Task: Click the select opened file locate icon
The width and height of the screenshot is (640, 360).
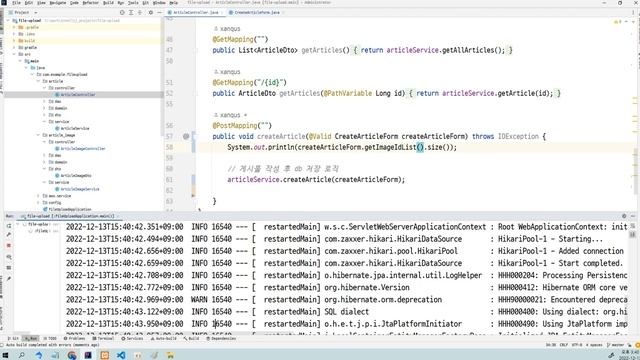Action: (x=122, y=13)
